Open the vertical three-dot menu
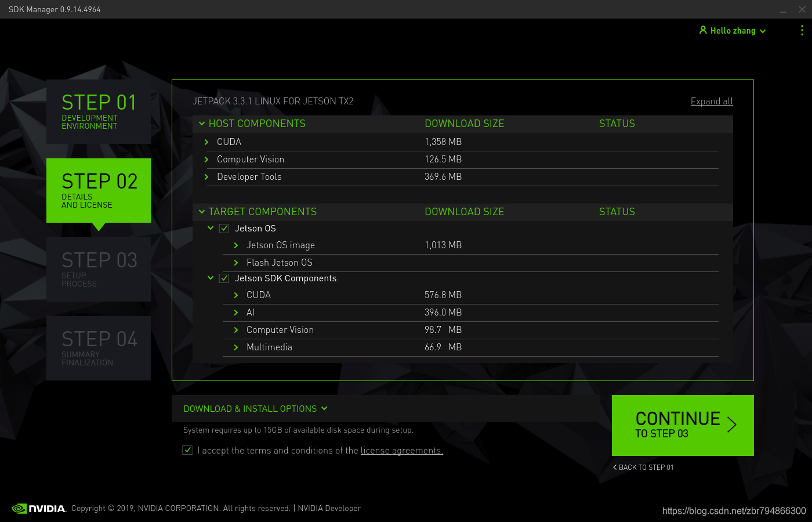Screen dimensions: 812x522 point(802,31)
